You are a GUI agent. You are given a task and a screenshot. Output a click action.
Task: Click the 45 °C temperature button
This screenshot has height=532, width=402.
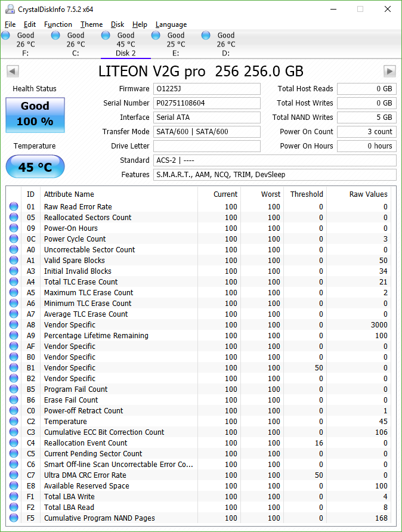point(35,166)
